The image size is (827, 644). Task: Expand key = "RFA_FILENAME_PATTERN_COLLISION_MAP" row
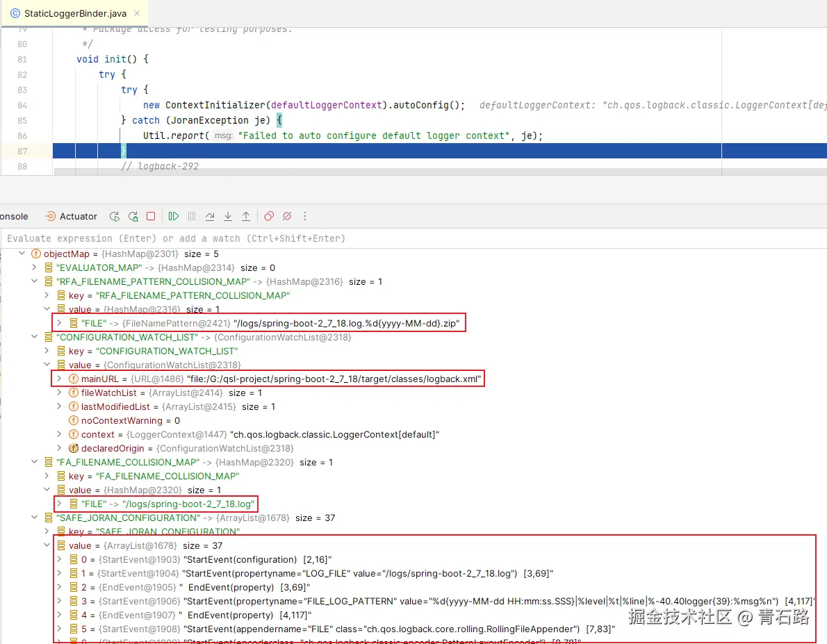click(47, 295)
